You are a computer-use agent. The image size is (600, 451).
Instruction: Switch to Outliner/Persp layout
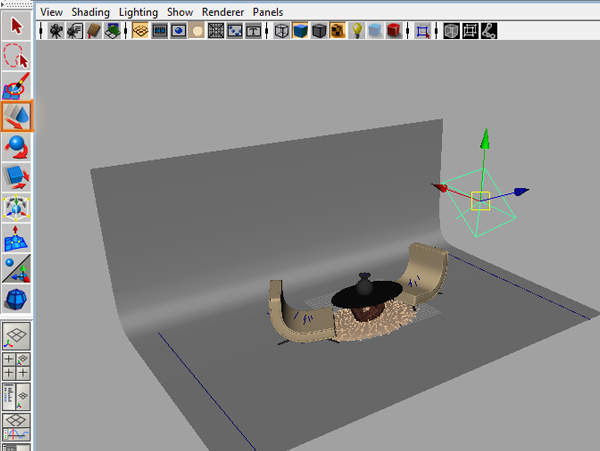(16, 396)
